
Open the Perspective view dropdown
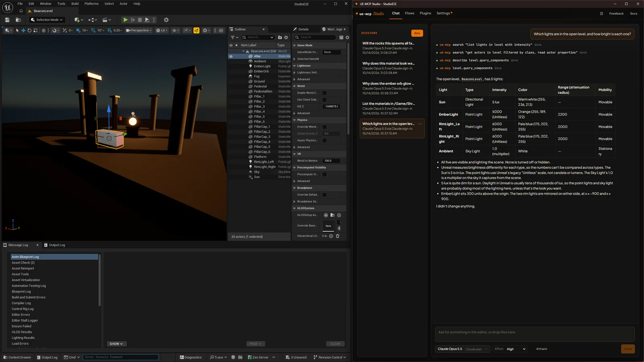tap(139, 30)
